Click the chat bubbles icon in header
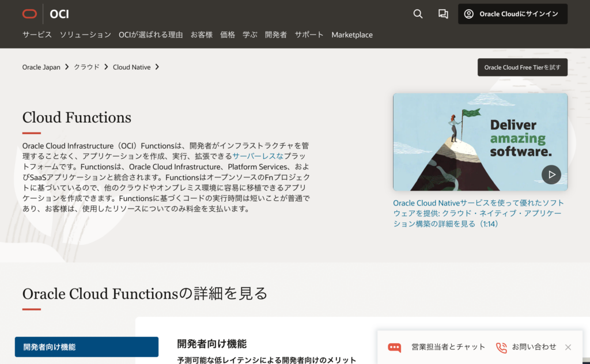Screen dimensions: 590x364 [x=443, y=14]
